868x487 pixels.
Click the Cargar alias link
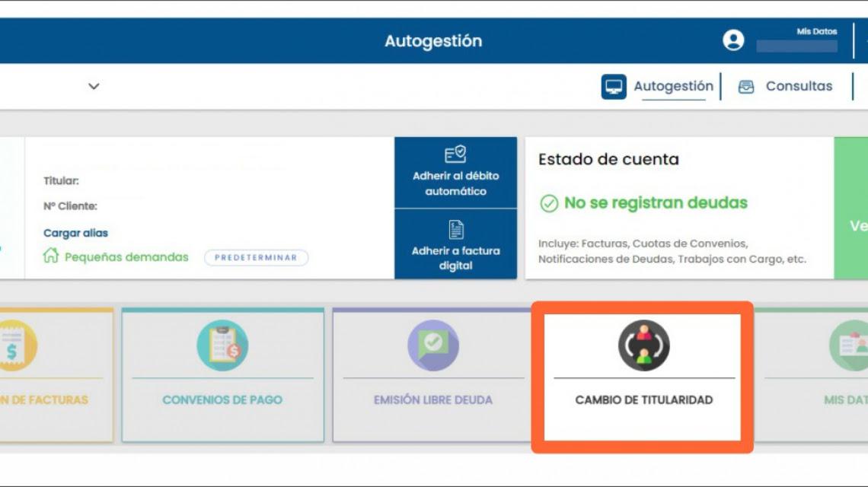tap(76, 233)
